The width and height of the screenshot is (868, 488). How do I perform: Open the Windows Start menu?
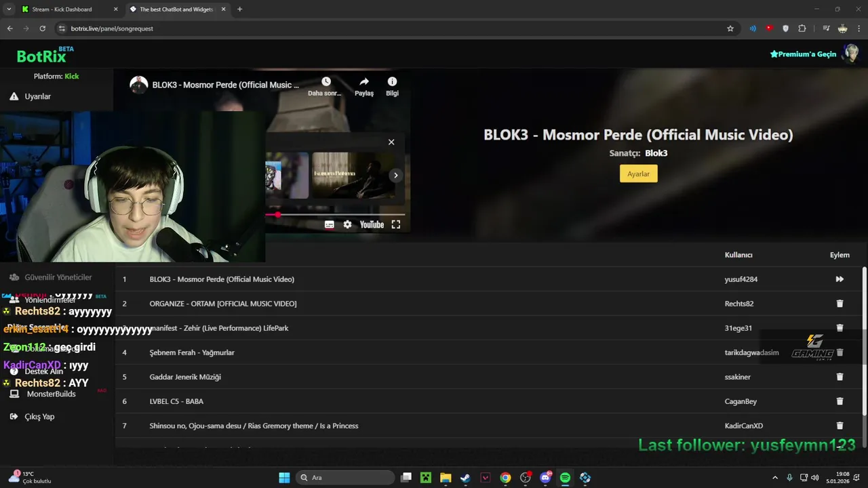pyautogui.click(x=284, y=478)
